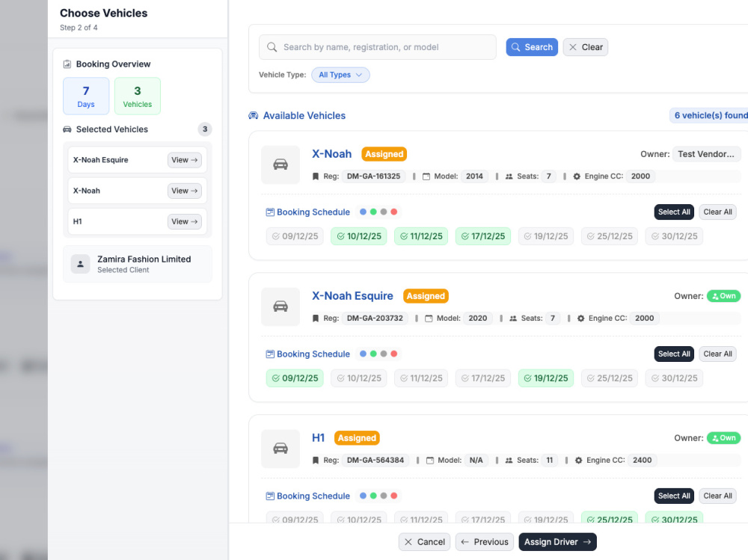Click the calendar icon of X-Noah Booking Schedule
The height and width of the screenshot is (560, 748).
click(270, 212)
